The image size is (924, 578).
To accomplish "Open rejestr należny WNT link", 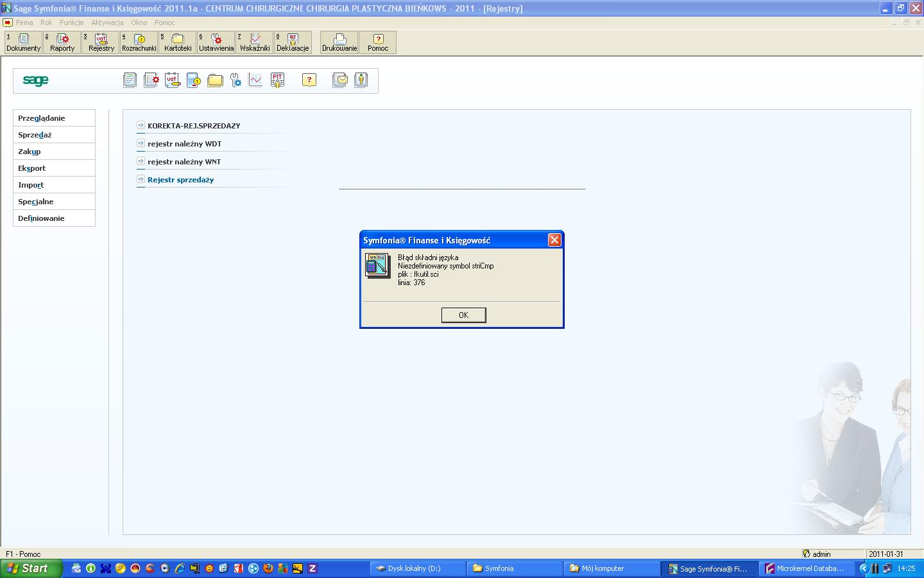I will [x=184, y=162].
